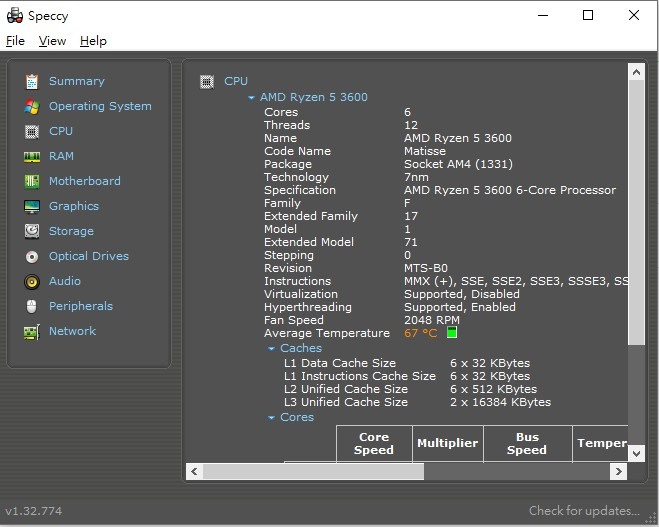Click the Optical Drives disc icon

[32, 256]
